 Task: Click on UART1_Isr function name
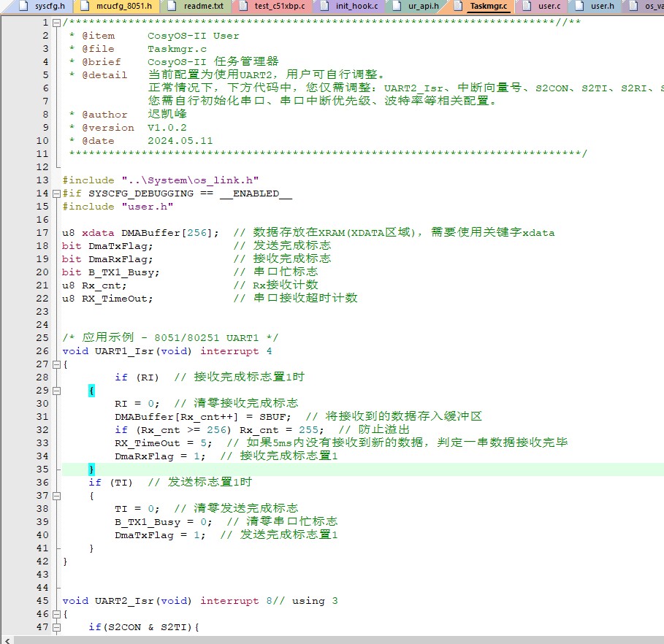[124, 351]
